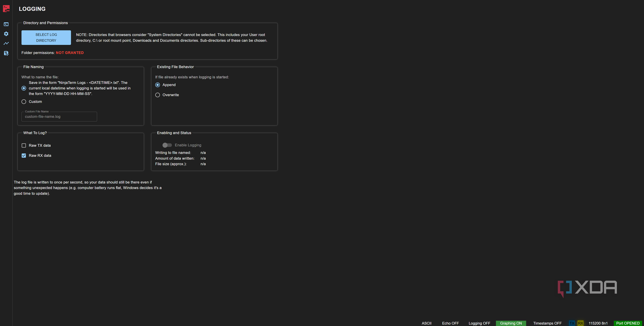Click 'If file already exists when logging is started:' text
Image resolution: width=644 pixels, height=326 pixels.
coord(192,77)
